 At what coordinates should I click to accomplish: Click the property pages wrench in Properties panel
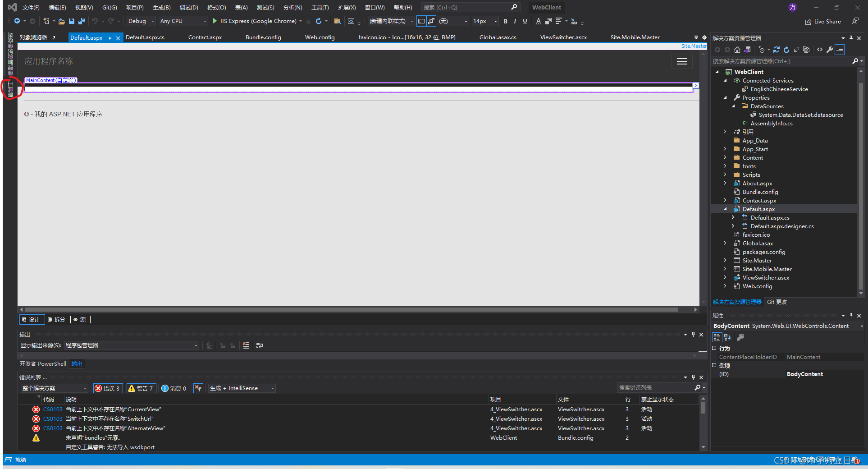pos(740,337)
